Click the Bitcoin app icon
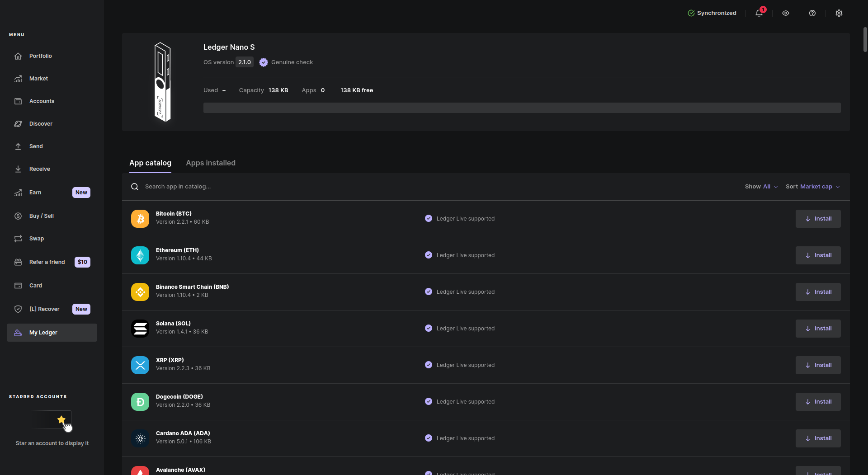The width and height of the screenshot is (868, 475). pos(140,219)
